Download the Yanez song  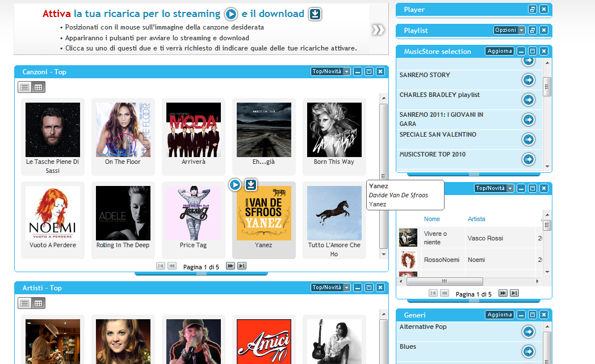pyautogui.click(x=250, y=184)
